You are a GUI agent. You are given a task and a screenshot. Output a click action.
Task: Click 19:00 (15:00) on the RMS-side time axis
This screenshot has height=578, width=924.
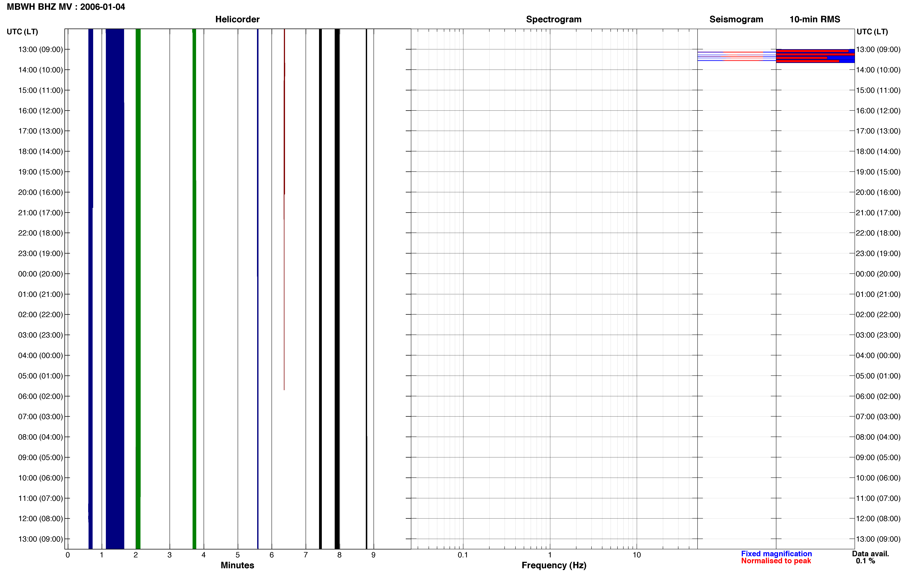(878, 172)
